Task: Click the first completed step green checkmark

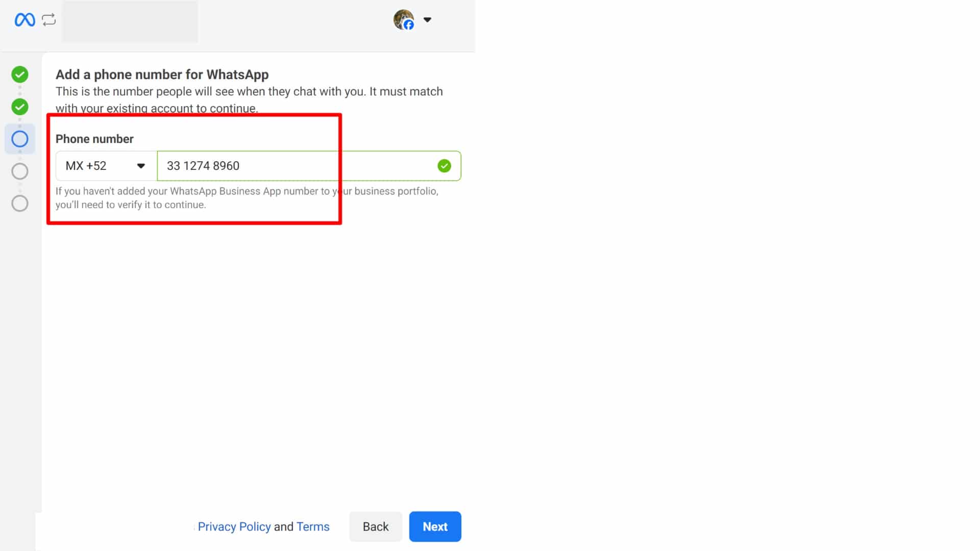Action: [x=20, y=74]
